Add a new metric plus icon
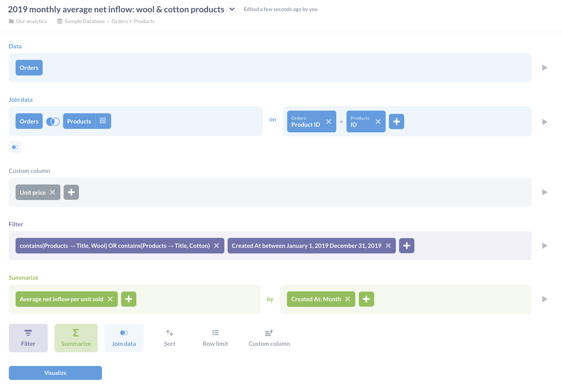This screenshot has width=562, height=392. coord(129,299)
